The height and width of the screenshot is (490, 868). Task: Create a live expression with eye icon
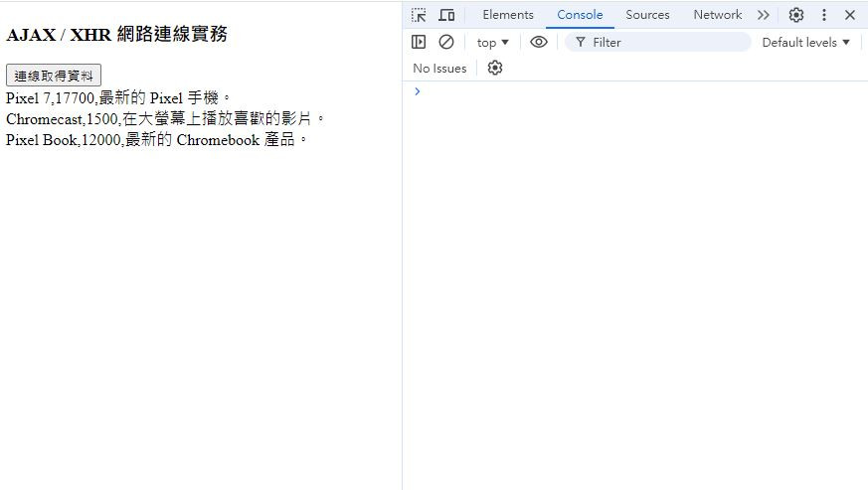click(x=539, y=42)
